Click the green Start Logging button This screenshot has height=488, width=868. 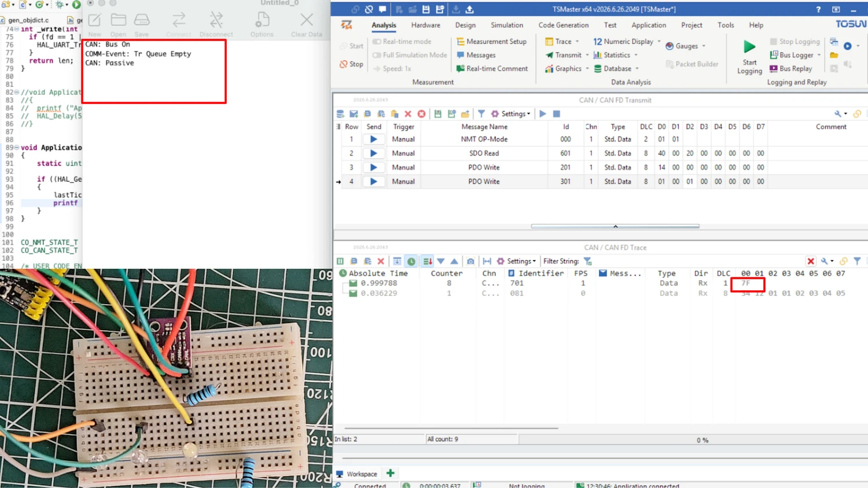click(x=749, y=57)
